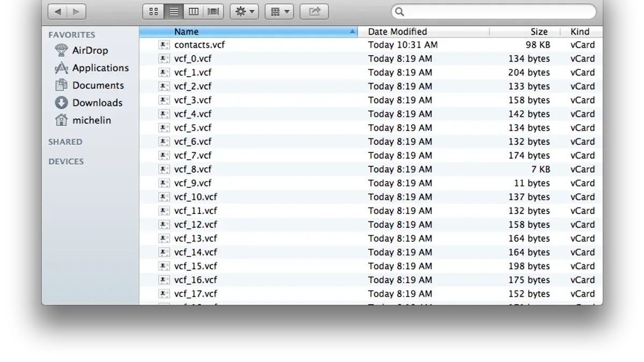Click the SHARED sidebar heading
The height and width of the screenshot is (362, 644).
[65, 142]
